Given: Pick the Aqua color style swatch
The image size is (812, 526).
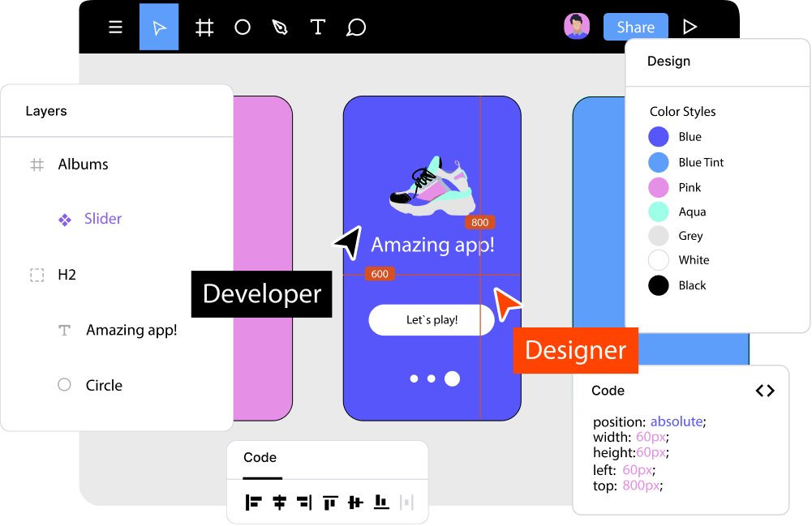Looking at the screenshot, I should pos(659,212).
